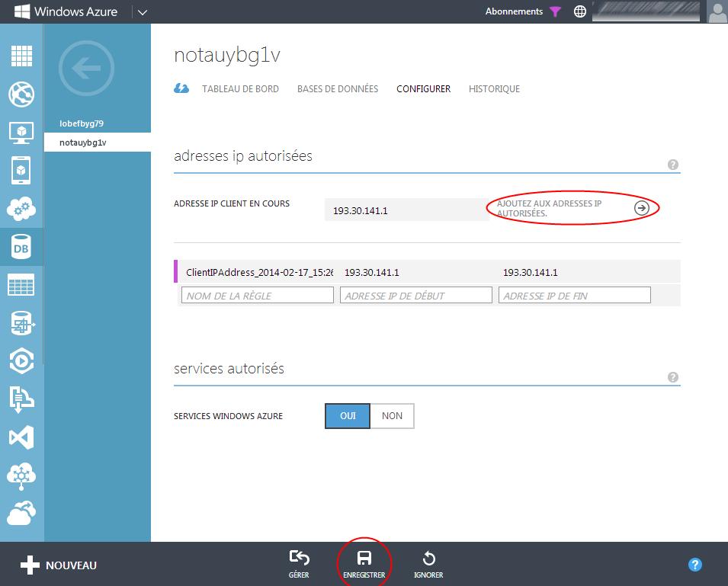Click current client IP address value box
The height and width of the screenshot is (586, 728).
(x=407, y=210)
